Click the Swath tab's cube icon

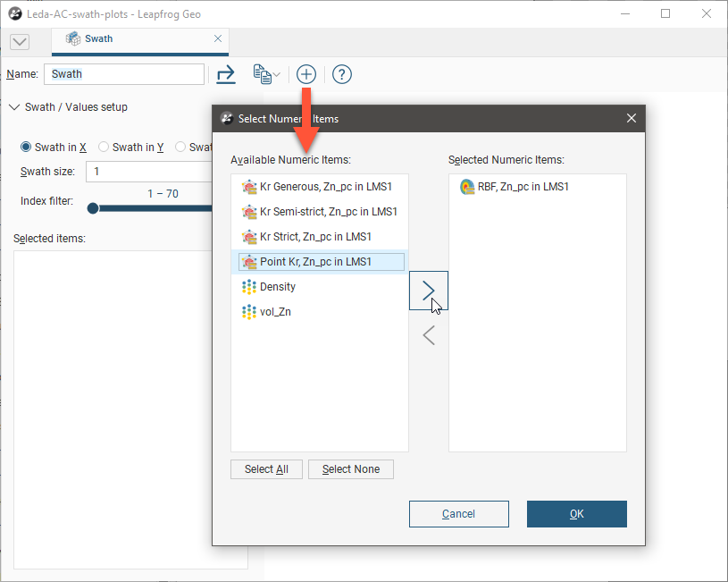(73, 38)
